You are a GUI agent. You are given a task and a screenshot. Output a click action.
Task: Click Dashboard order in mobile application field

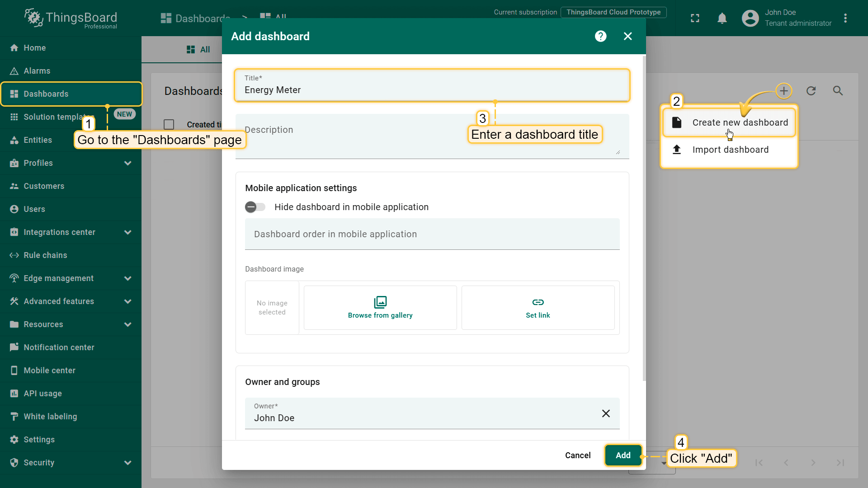click(x=432, y=234)
